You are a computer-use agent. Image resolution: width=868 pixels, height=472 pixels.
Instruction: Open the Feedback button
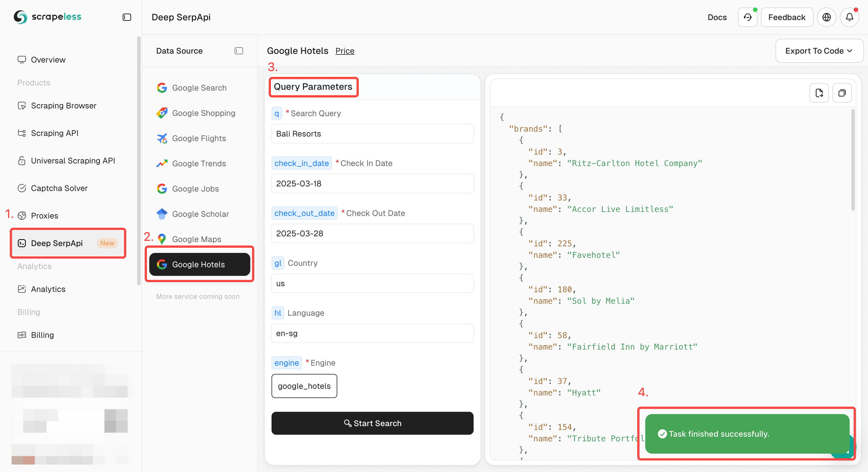[x=787, y=17]
